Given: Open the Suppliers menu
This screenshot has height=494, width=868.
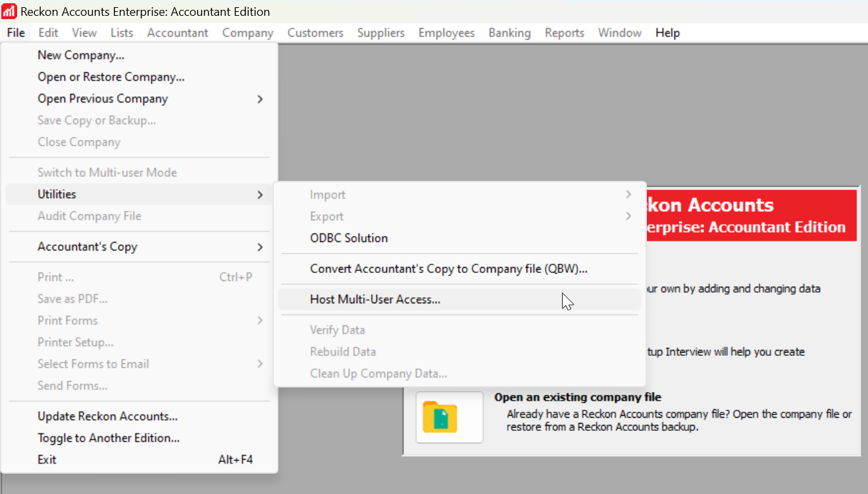Looking at the screenshot, I should pyautogui.click(x=381, y=33).
